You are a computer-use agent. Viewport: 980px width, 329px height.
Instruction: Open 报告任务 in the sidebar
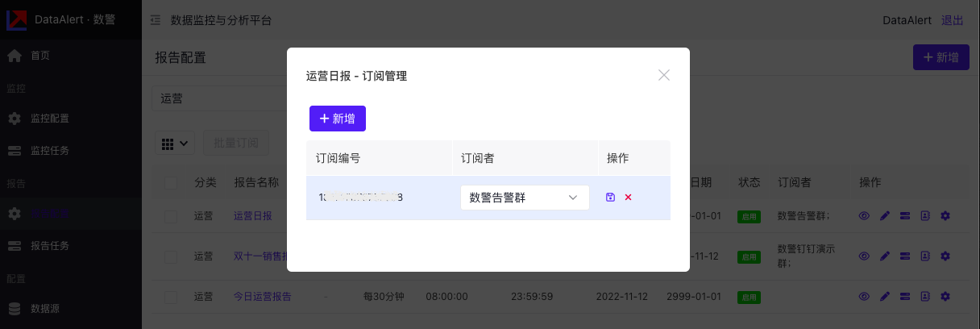[x=50, y=245]
